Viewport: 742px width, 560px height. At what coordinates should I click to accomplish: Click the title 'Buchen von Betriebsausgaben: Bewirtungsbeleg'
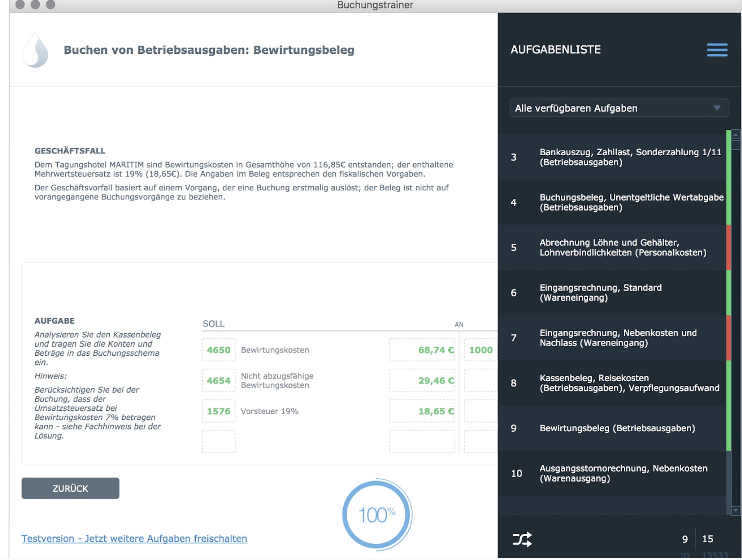[209, 50]
